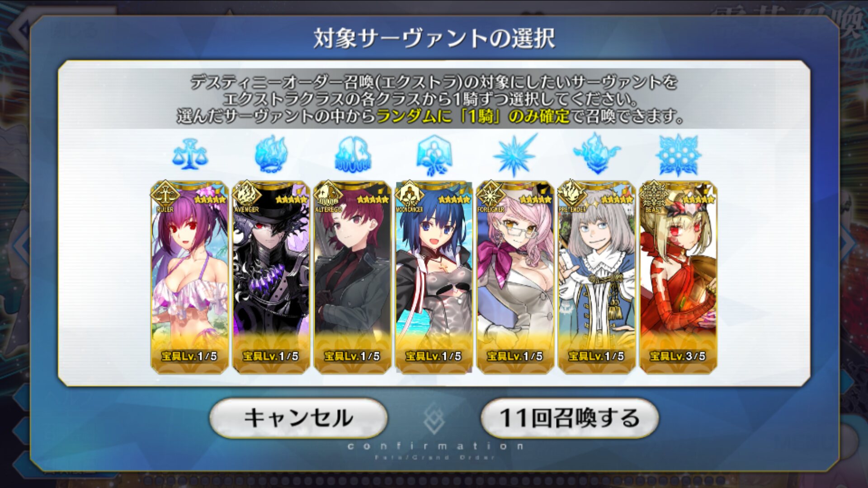Select the Avenger servant card with top hat
The image size is (868, 488).
coord(271,277)
